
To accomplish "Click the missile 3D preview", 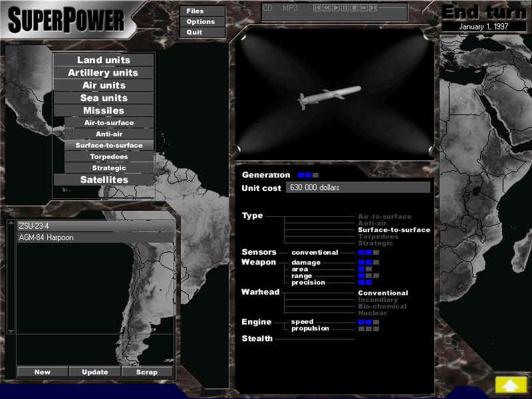I will click(334, 93).
